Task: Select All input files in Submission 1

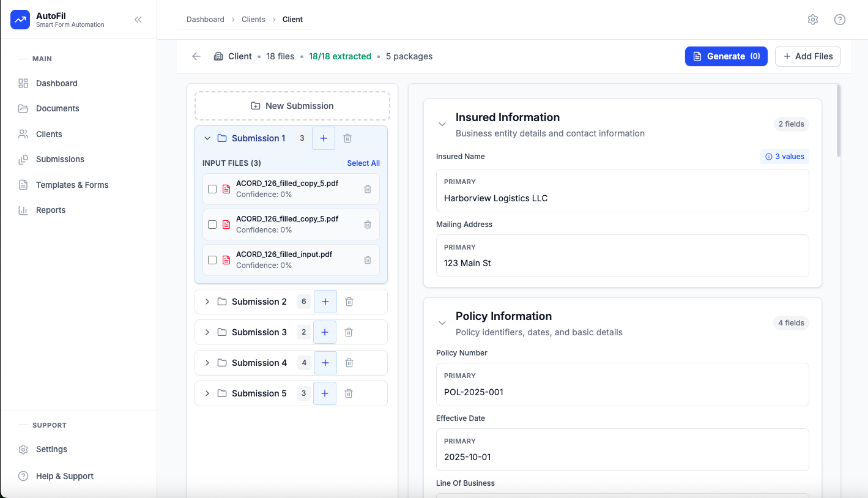Action: click(363, 163)
